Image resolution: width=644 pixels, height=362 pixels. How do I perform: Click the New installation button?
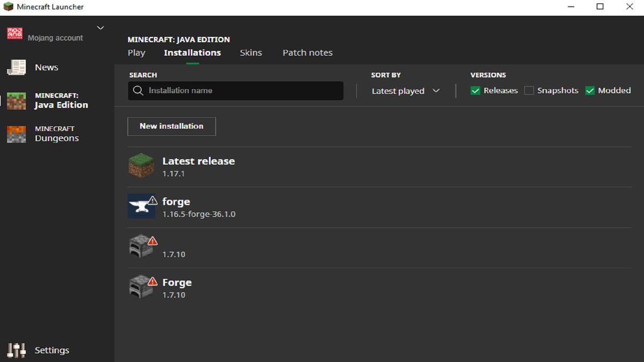(171, 126)
